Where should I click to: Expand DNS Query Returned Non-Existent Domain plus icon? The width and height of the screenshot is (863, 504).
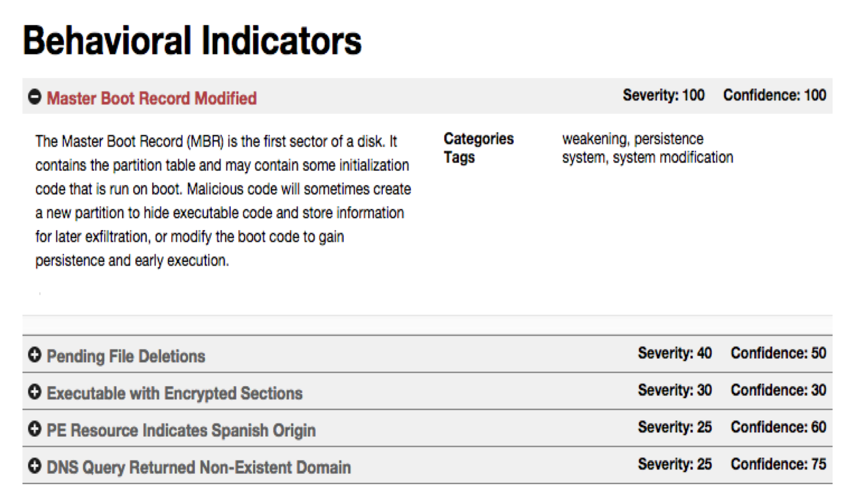tap(35, 466)
